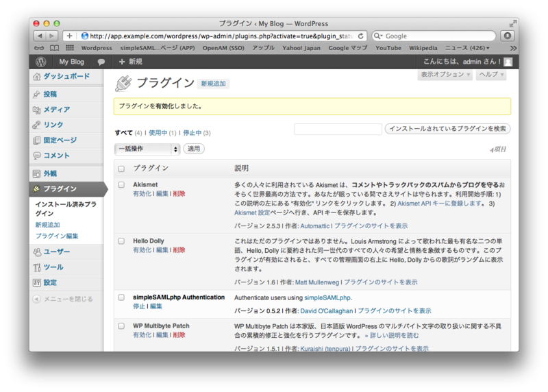Open the Safari downloads button

coord(508,36)
